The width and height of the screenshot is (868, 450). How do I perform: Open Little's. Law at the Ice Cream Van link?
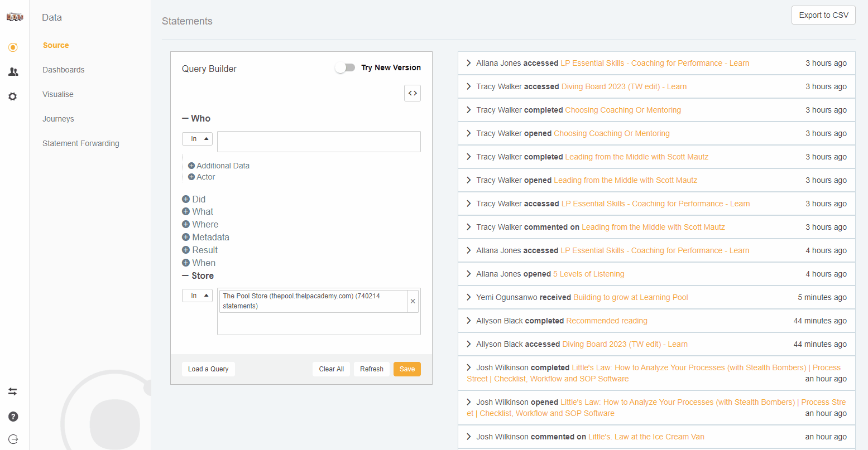pos(646,437)
